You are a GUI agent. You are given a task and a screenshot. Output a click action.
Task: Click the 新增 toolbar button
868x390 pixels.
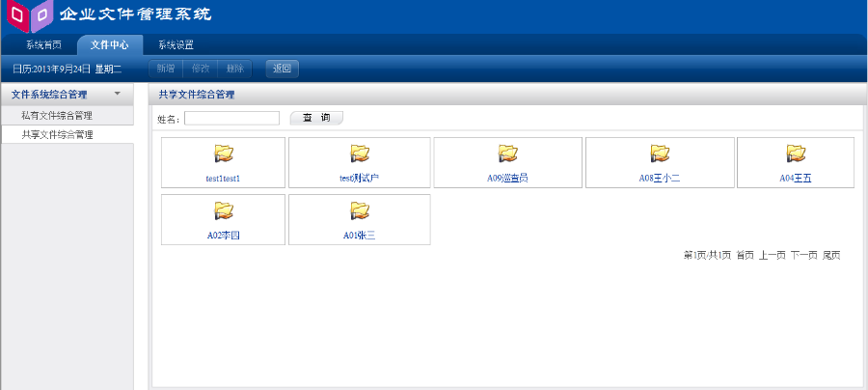166,69
